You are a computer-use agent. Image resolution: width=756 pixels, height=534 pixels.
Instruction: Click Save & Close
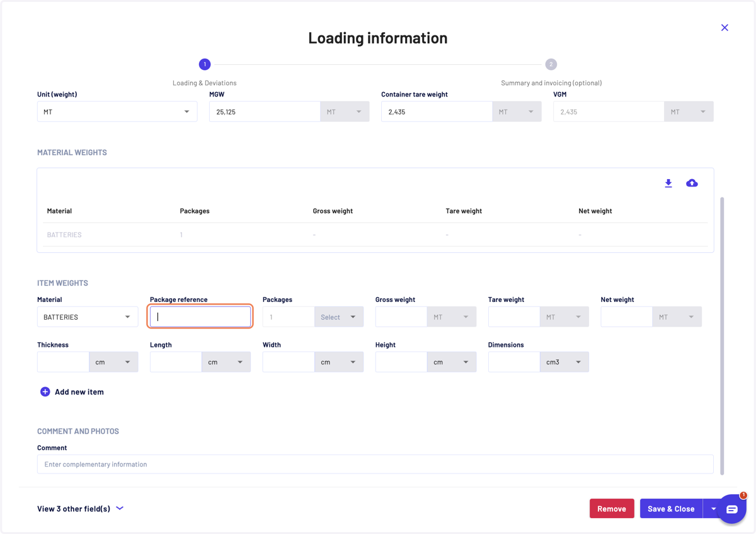click(671, 509)
